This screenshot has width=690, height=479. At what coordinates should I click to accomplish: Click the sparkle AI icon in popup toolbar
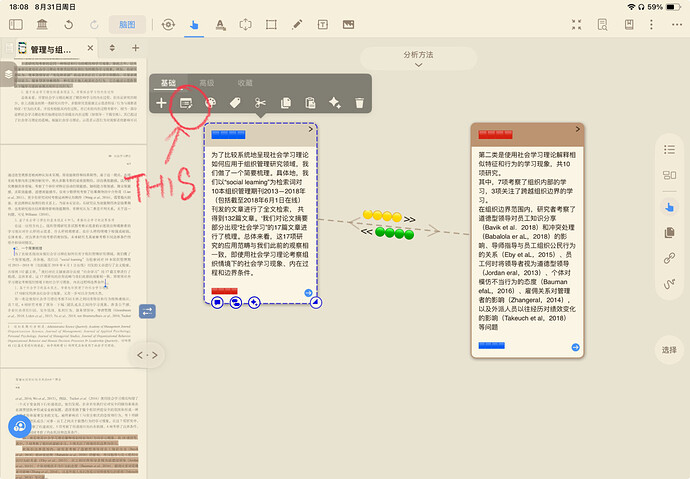(335, 103)
